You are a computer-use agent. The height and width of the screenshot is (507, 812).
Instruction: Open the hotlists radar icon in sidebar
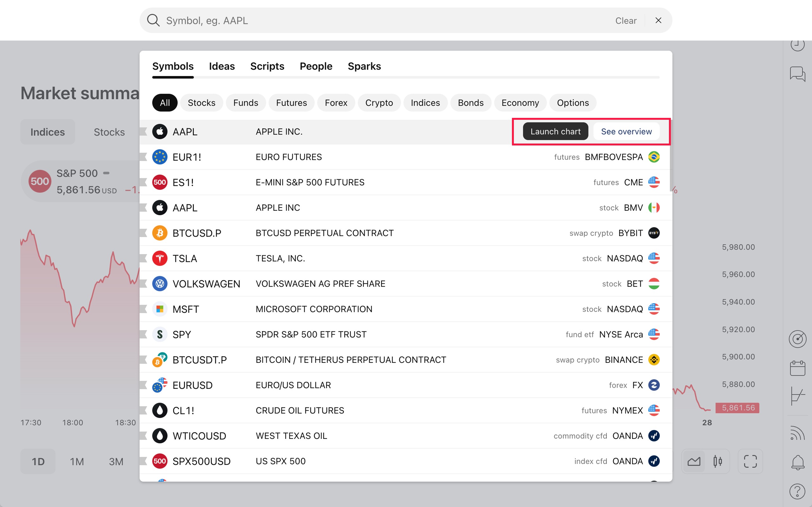[797, 339]
